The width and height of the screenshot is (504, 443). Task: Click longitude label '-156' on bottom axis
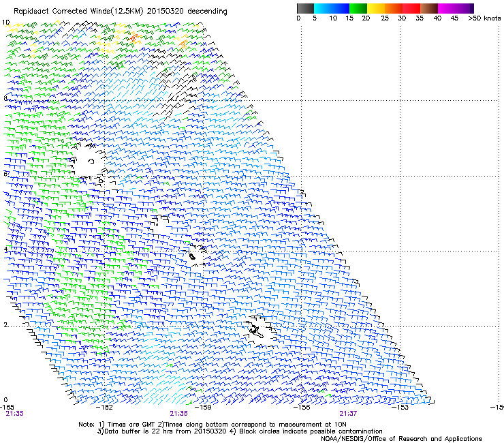pyautogui.click(x=302, y=407)
